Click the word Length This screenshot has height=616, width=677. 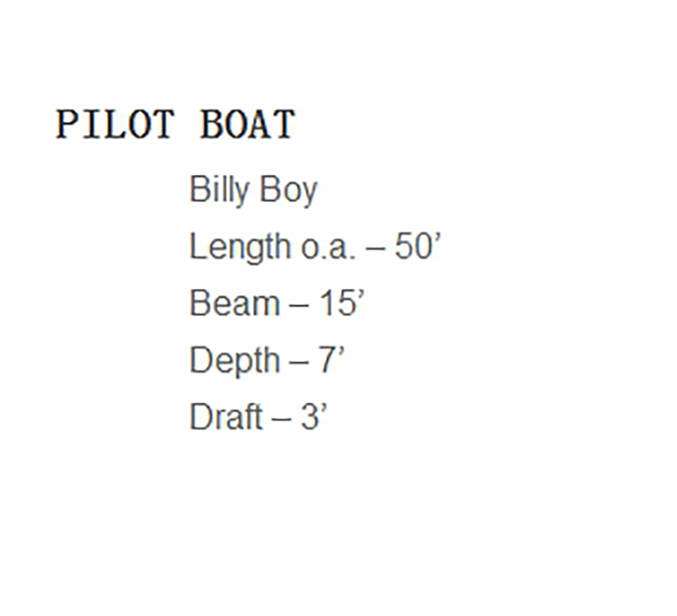[x=238, y=246]
